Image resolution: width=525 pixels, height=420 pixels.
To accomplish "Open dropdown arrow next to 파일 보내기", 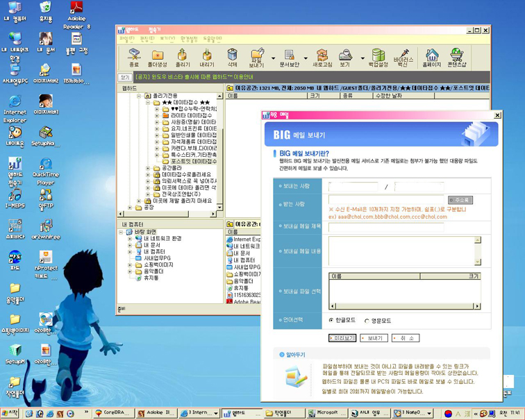I will 273,58.
